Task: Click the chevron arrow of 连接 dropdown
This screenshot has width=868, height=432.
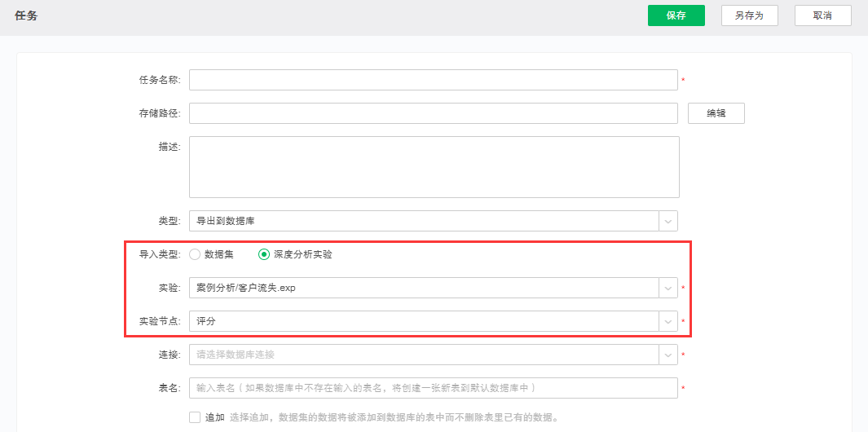Action: tap(668, 355)
